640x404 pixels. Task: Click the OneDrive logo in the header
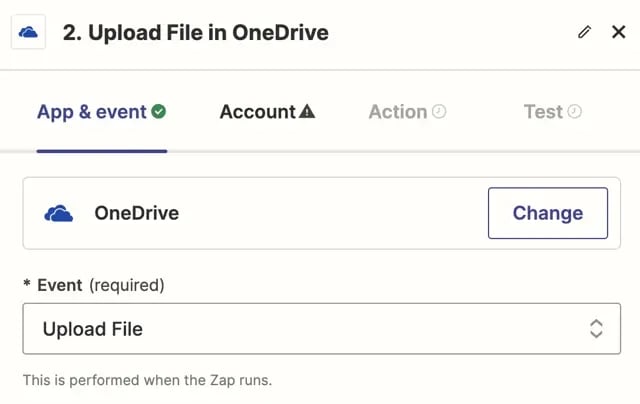coord(28,32)
